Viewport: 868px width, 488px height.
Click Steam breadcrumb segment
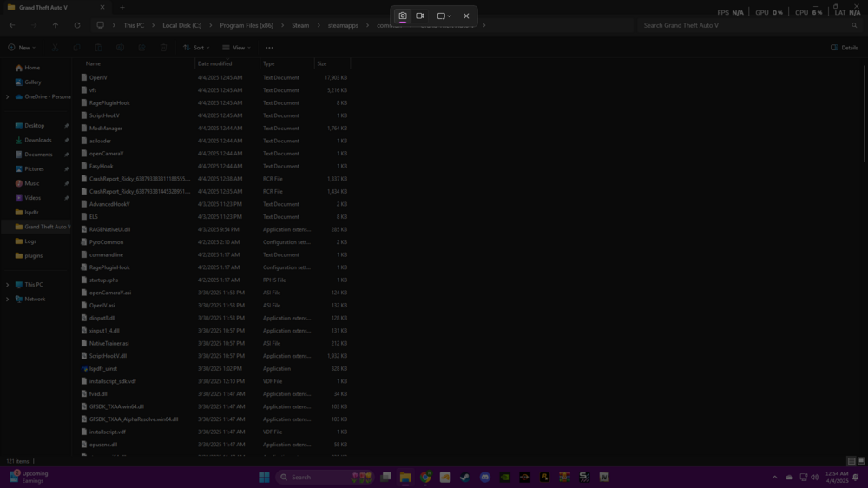tap(300, 25)
